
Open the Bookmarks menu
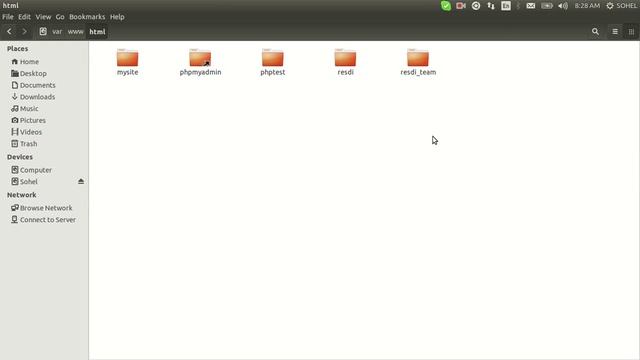(x=87, y=17)
